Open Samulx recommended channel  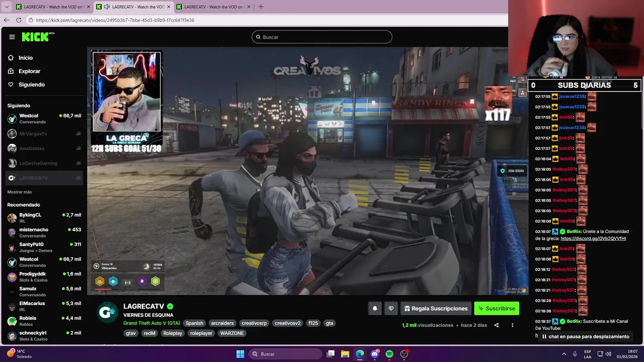(x=44, y=291)
